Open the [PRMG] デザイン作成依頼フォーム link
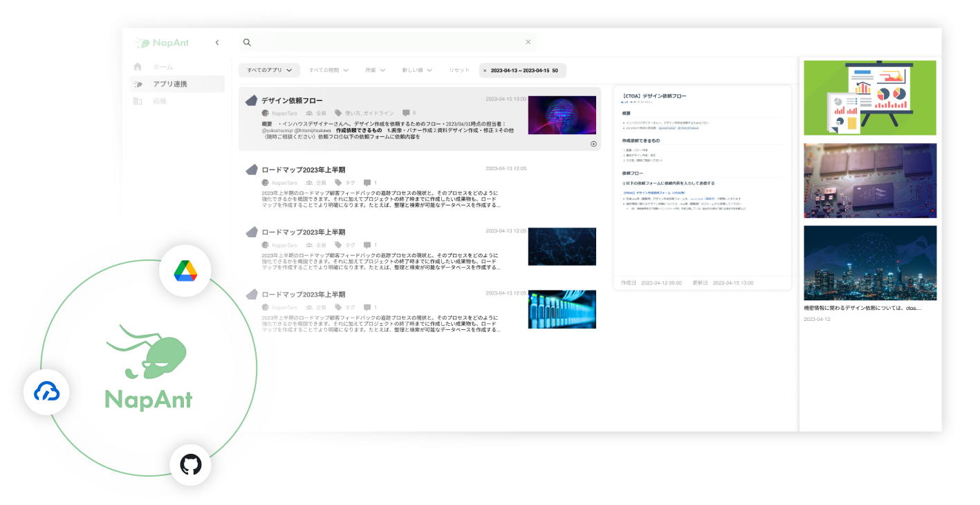Screen dimensions: 980x505 654,193
